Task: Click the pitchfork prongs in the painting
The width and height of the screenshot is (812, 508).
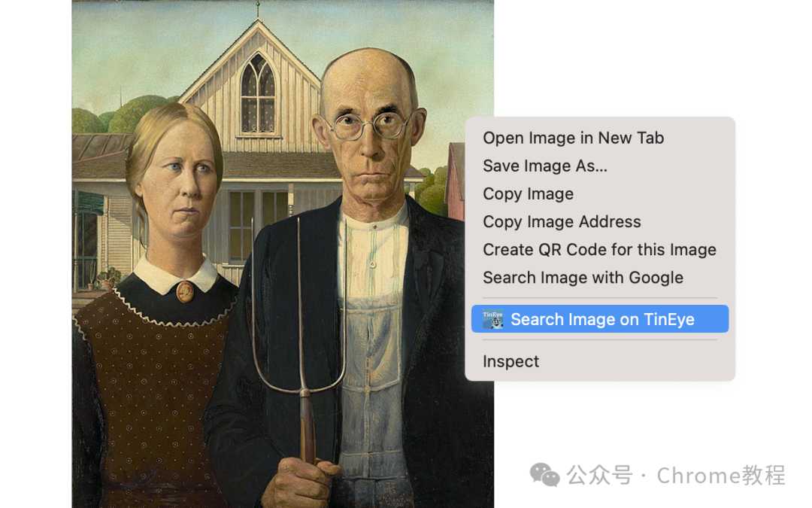Action: [298, 306]
